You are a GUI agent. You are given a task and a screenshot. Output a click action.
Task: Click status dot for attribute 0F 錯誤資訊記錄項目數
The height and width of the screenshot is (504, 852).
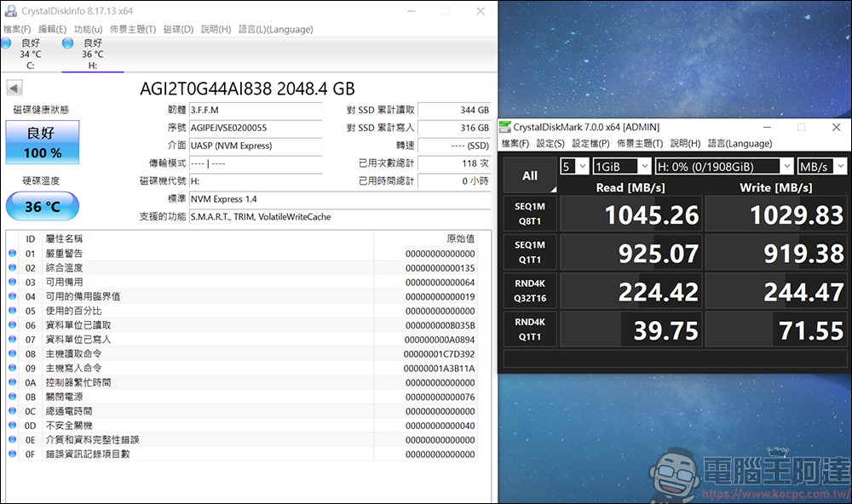pyautogui.click(x=13, y=454)
